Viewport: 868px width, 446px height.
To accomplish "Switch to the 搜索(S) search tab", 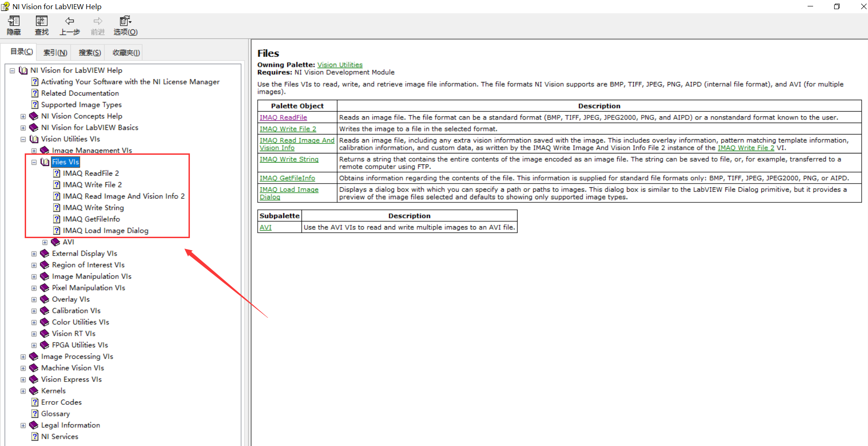I will pyautogui.click(x=90, y=53).
